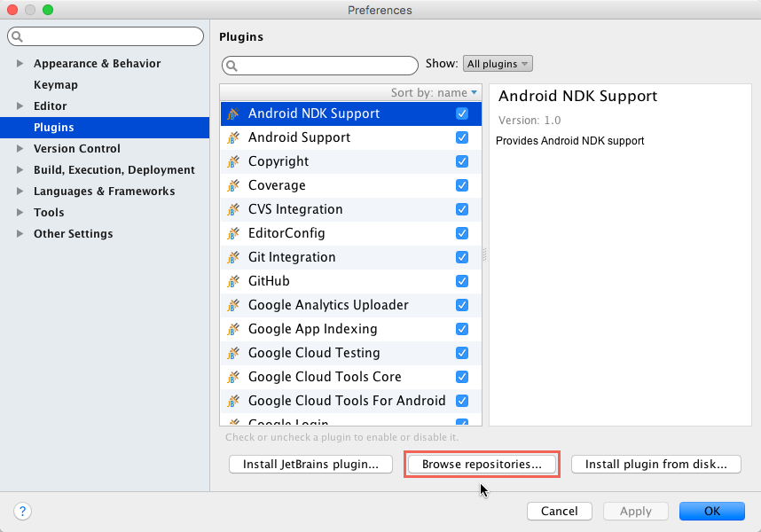The width and height of the screenshot is (761, 532).
Task: Toggle Google Cloud Tools Core checkbox
Action: (x=462, y=377)
